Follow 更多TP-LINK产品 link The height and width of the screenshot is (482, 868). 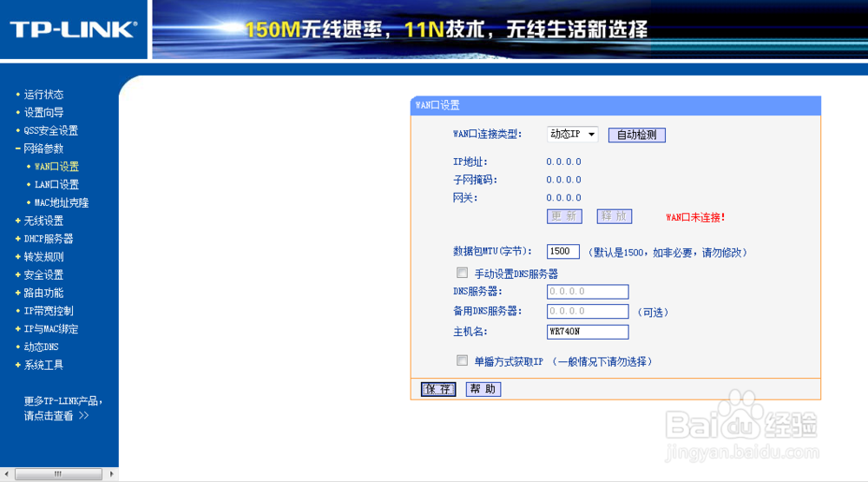[62, 408]
